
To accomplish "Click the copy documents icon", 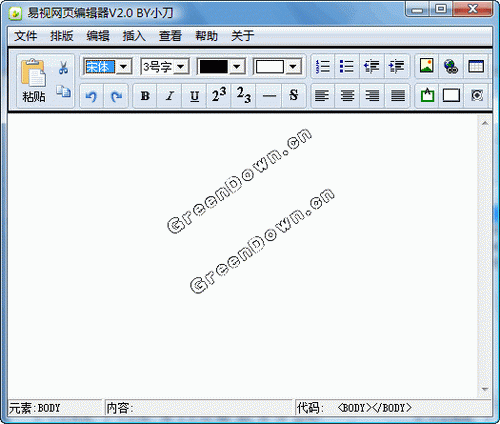I will tap(63, 91).
